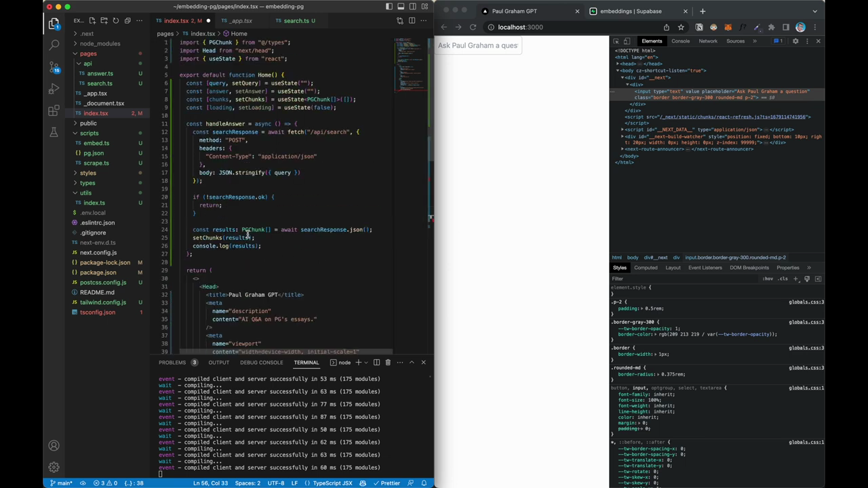Screen dimensions: 868x488
Task: Open the Run and Debug view
Action: [x=54, y=89]
